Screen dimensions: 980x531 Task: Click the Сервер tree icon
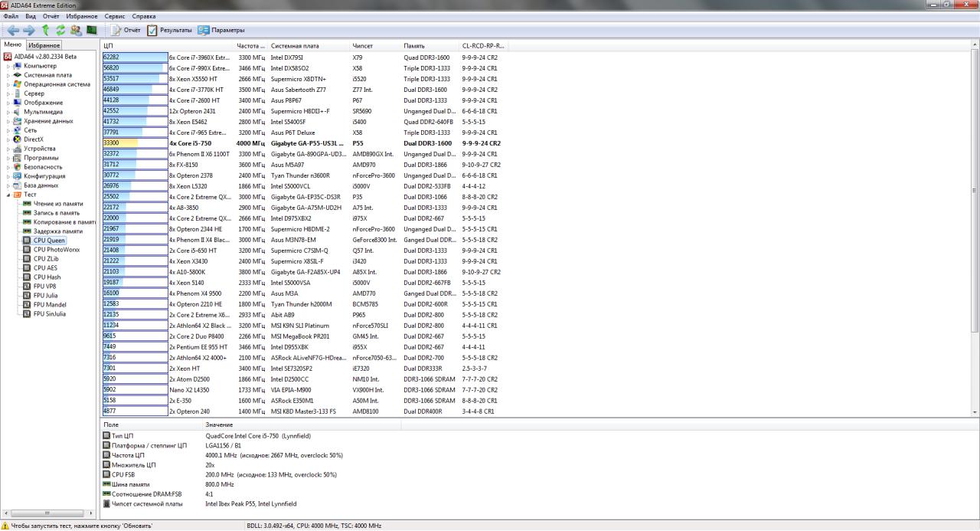(x=18, y=93)
